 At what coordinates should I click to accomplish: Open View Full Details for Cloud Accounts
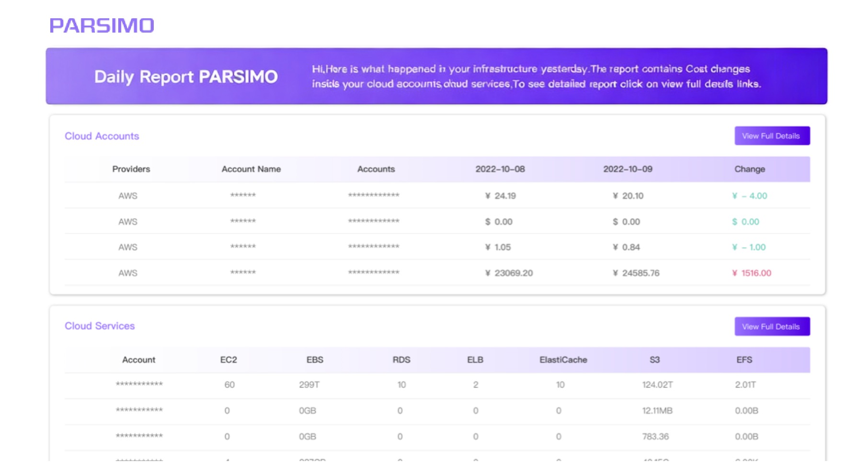tap(772, 136)
